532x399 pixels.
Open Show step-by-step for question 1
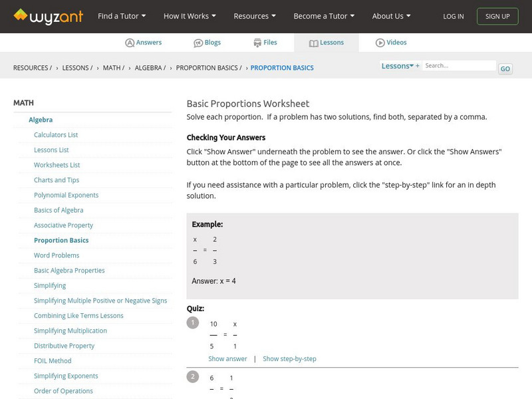289,358
